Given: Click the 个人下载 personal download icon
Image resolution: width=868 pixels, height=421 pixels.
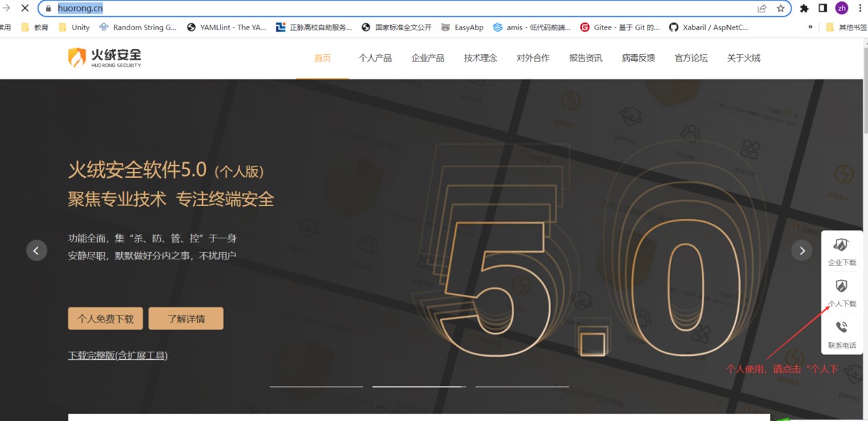Looking at the screenshot, I should pos(841,286).
